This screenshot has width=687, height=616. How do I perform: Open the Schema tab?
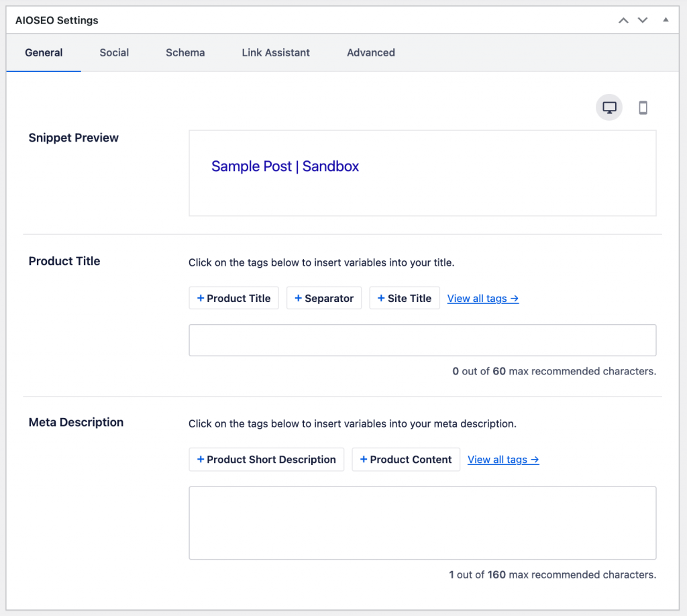(x=185, y=52)
